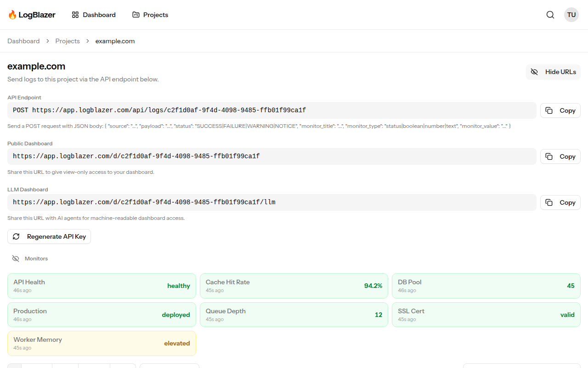
Task: Open the SSL Cert monitor card
Action: (x=486, y=315)
